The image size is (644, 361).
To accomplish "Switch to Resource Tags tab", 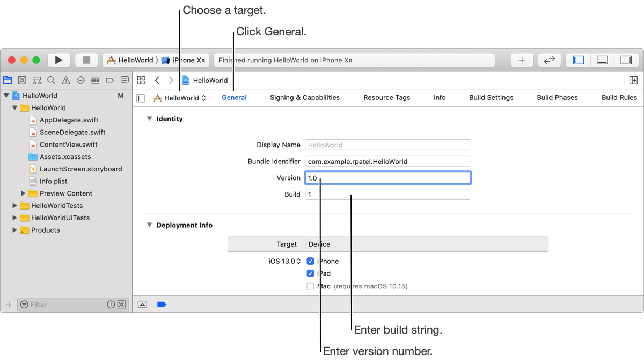I will [x=386, y=97].
